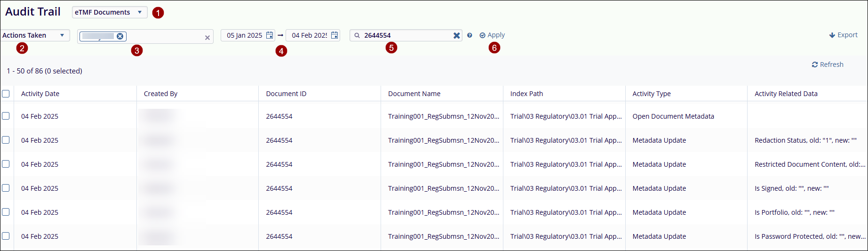This screenshot has height=251, width=868.
Task: Remove the selected user filter chip
Action: coord(120,36)
